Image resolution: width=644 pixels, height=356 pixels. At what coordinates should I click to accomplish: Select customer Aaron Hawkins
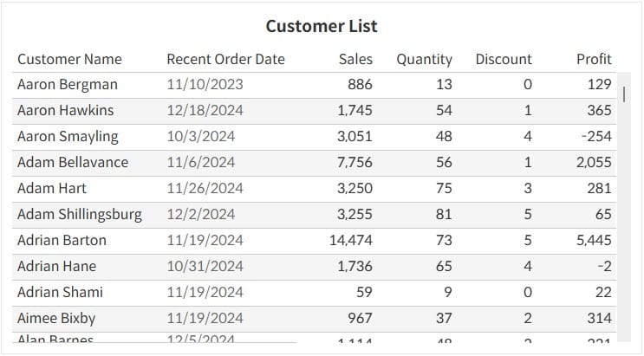(65, 111)
